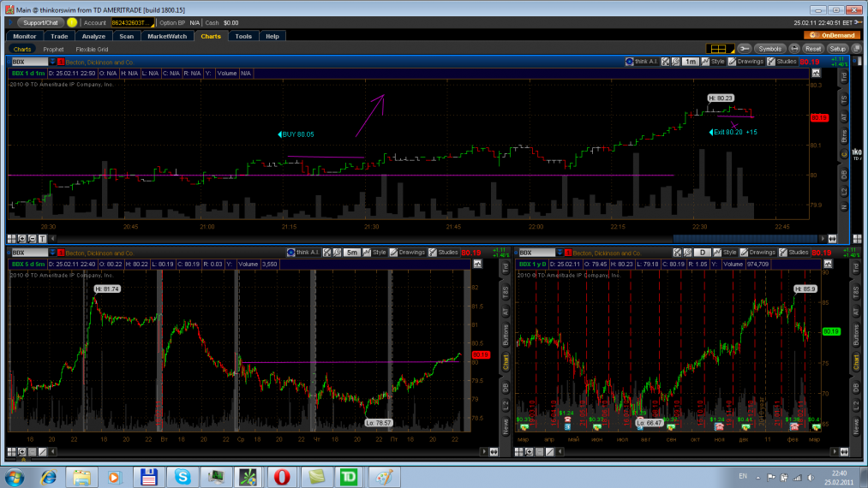Select the Flexible Grid sub-tab
Image resolution: width=868 pixels, height=488 pixels.
(x=92, y=50)
